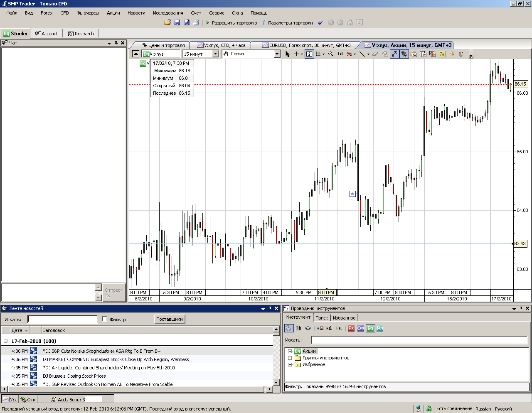Click the CFD filter icon

tap(360, 328)
